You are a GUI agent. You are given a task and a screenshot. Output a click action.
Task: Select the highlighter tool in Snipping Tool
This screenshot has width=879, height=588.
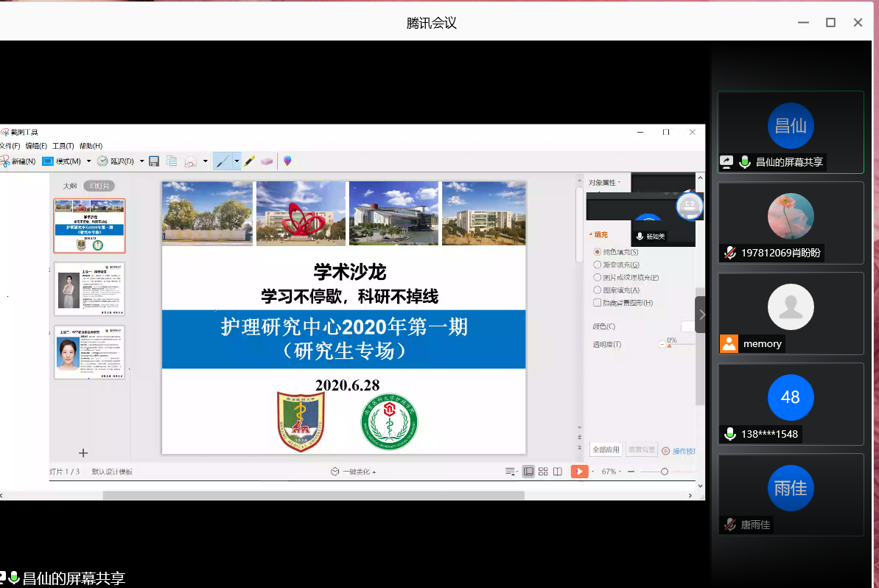(250, 161)
